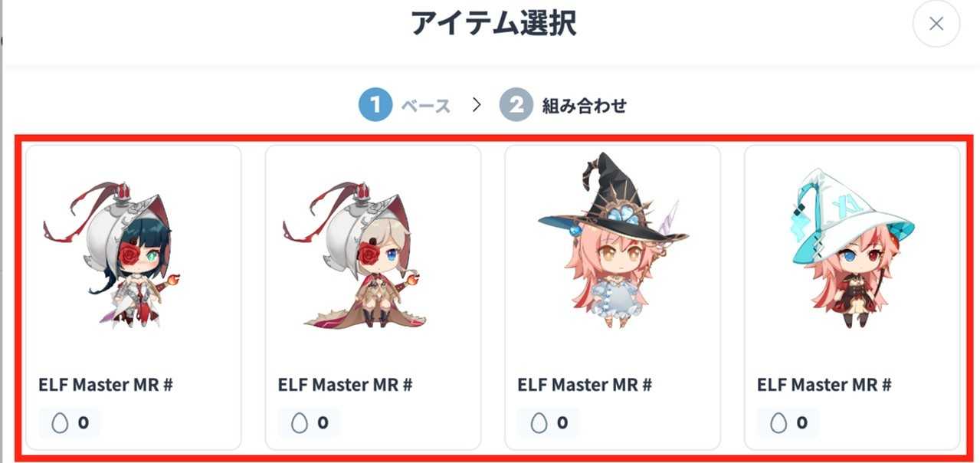980x463 pixels.
Task: Click third card's ELF Master MR # title
Action: [585, 385]
